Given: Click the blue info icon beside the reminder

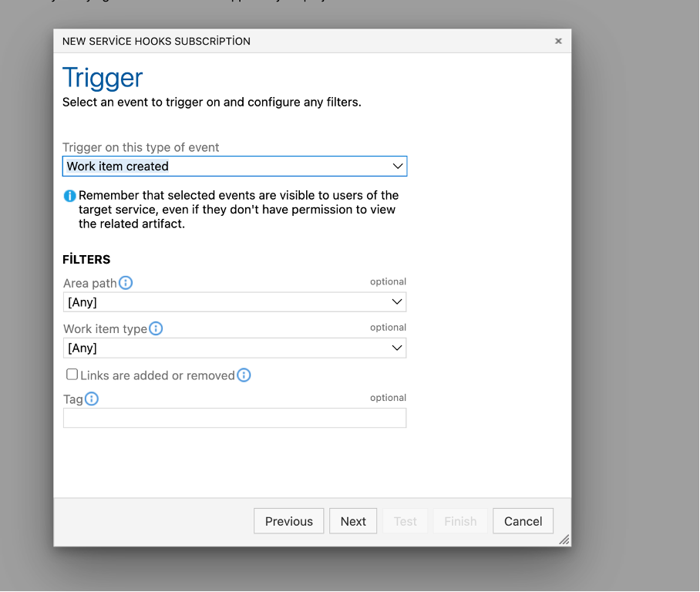Looking at the screenshot, I should (70, 196).
